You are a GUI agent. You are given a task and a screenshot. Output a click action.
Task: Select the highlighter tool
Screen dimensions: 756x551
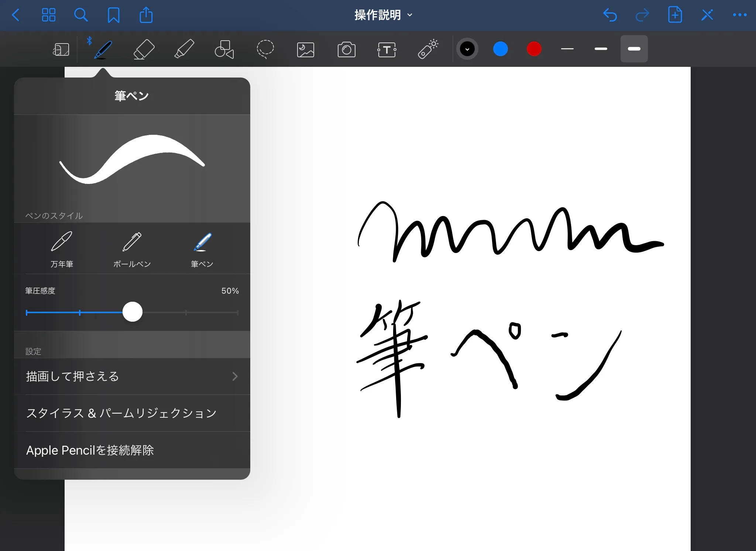click(184, 49)
